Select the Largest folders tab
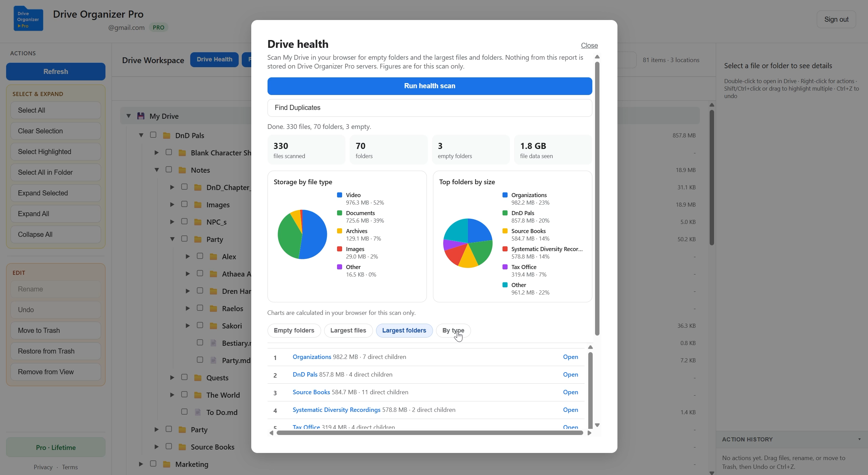 pyautogui.click(x=404, y=330)
